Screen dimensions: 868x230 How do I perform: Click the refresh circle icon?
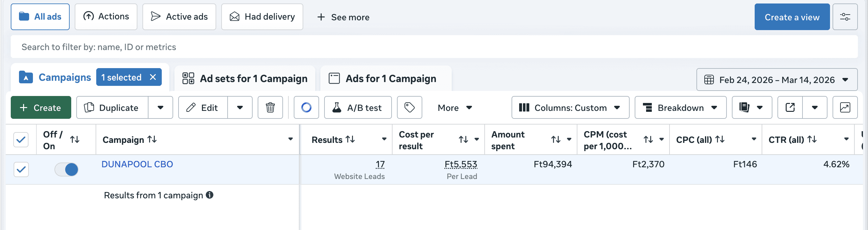click(x=306, y=108)
